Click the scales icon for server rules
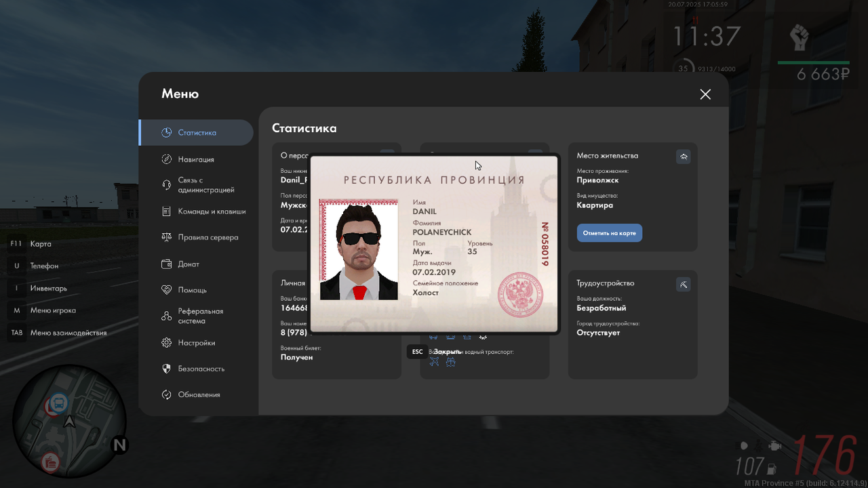 click(166, 237)
